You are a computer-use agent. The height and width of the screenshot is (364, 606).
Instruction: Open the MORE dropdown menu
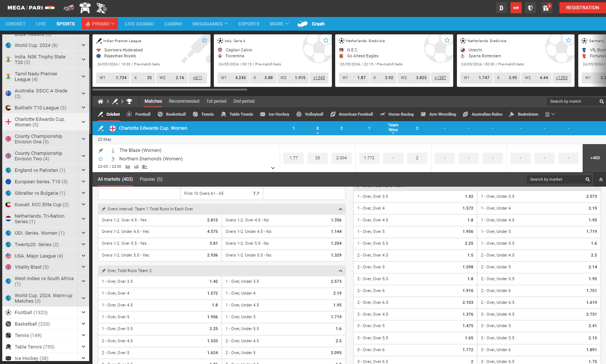click(x=279, y=24)
